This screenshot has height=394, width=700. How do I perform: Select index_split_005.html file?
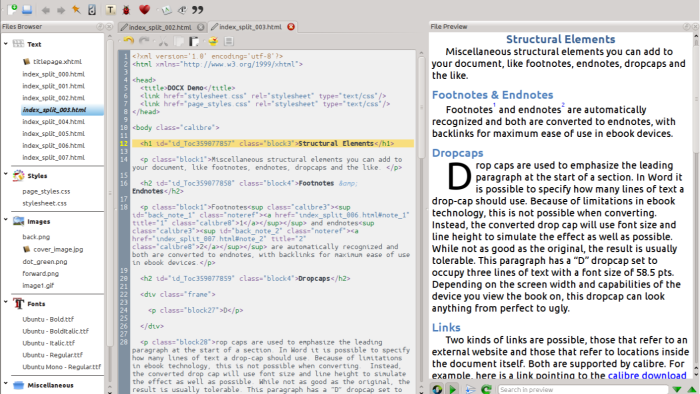point(54,133)
